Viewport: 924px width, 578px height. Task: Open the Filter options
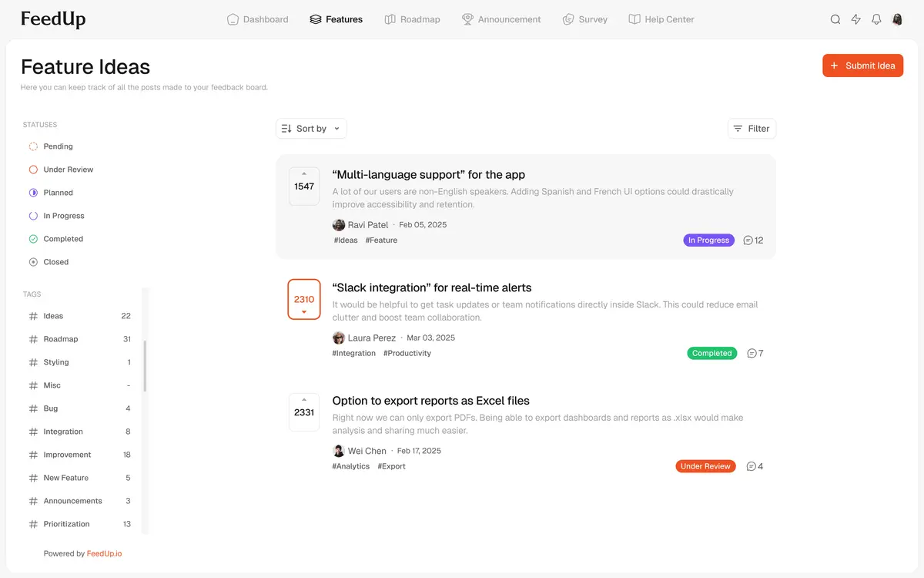pos(752,128)
